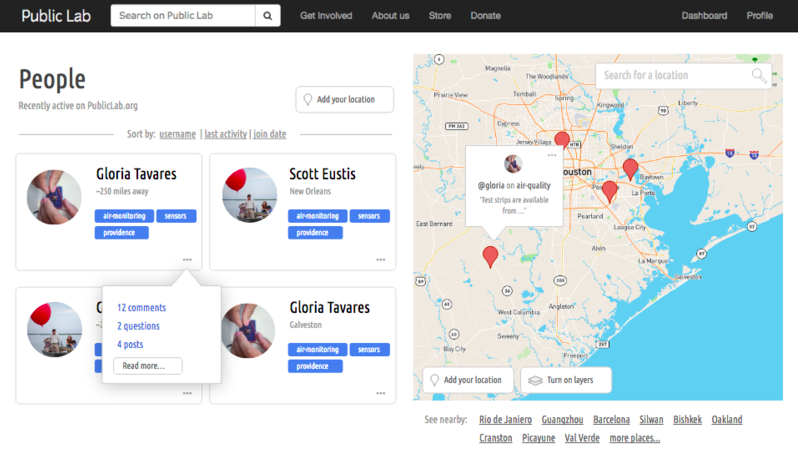Open Scott Eustis profile avatar
This screenshot has width=802, height=462.
point(250,195)
